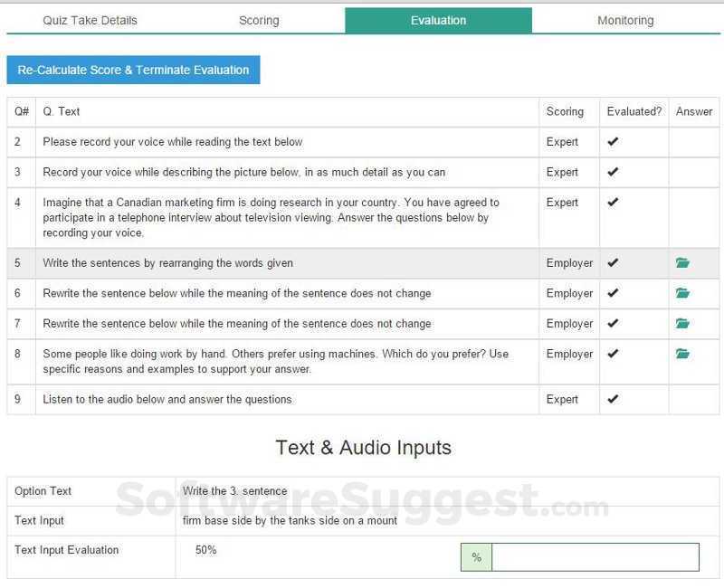Switch to the Quiz Take Details tab
The image size is (724, 588).
tap(90, 20)
